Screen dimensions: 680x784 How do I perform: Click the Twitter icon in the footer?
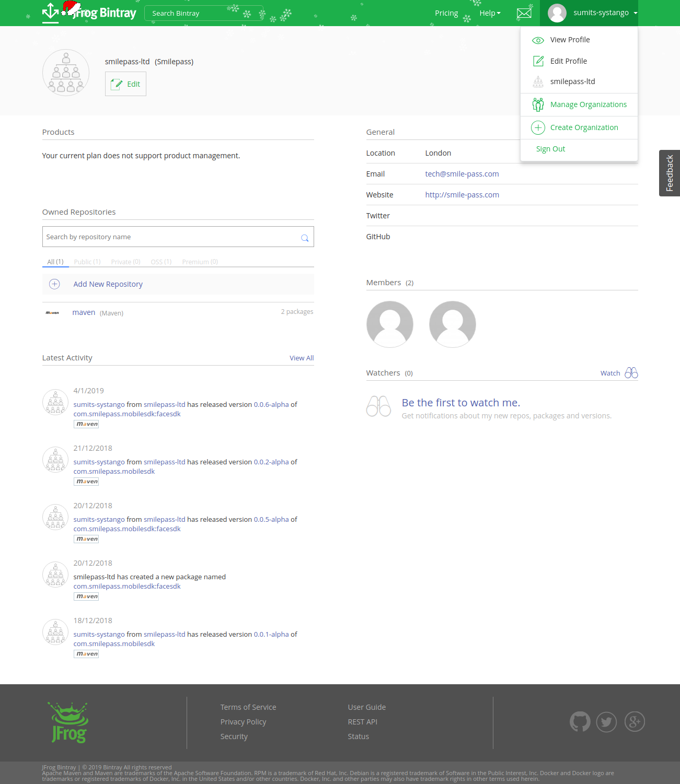point(607,722)
